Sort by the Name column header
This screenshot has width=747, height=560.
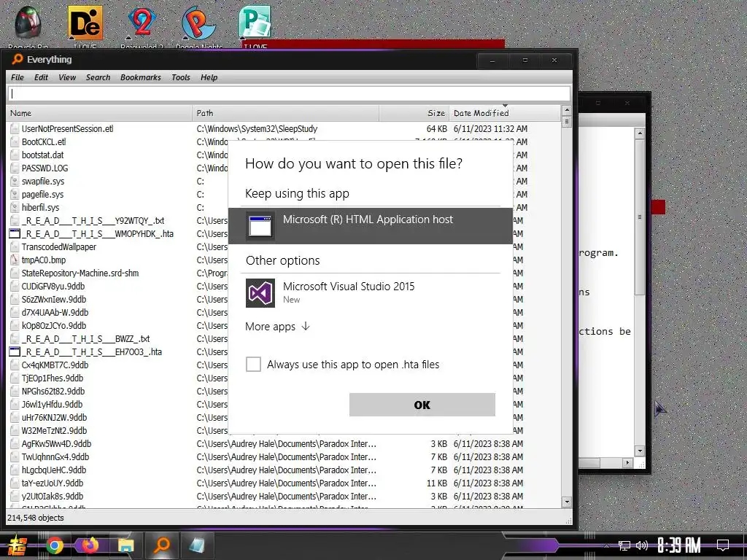click(99, 113)
